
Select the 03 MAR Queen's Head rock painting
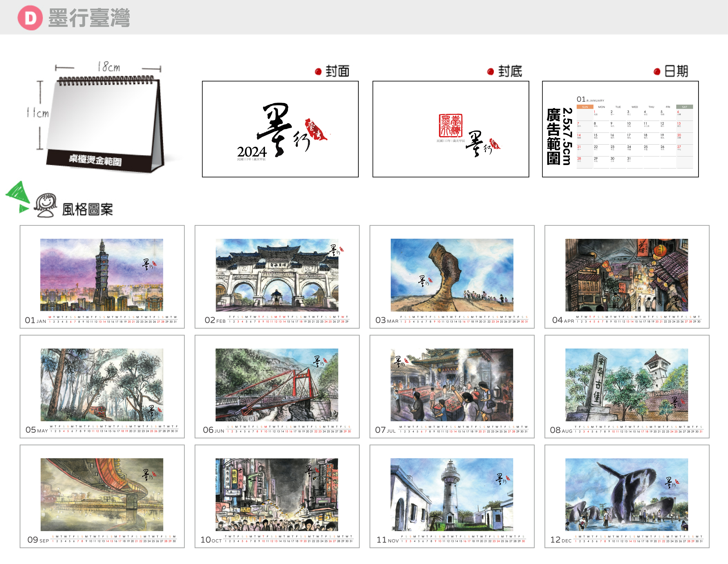click(452, 275)
